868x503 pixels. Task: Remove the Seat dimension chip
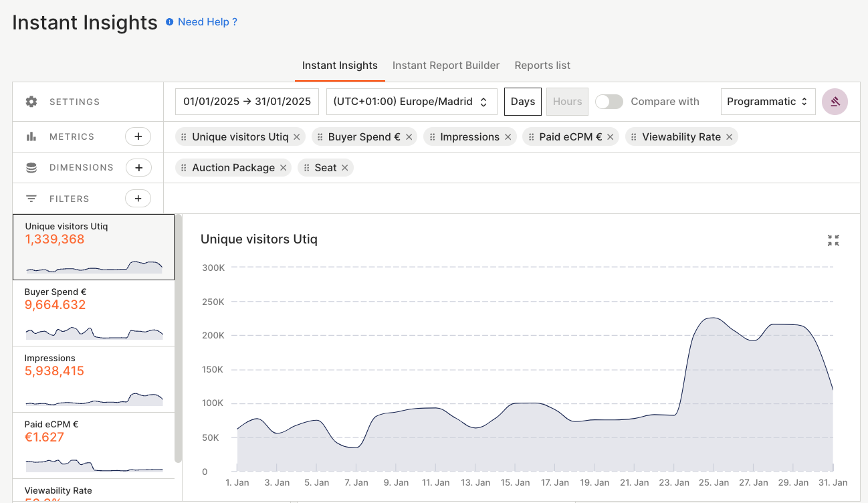click(x=345, y=168)
